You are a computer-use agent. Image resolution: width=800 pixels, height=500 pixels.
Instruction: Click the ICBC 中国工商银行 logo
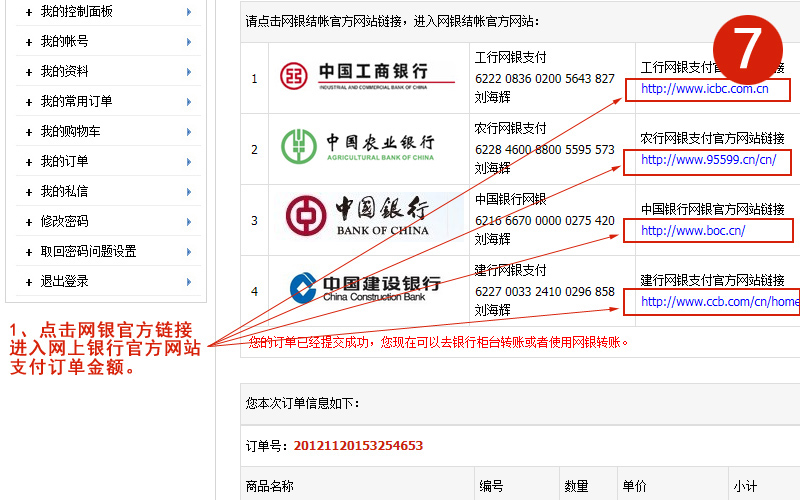[x=367, y=76]
